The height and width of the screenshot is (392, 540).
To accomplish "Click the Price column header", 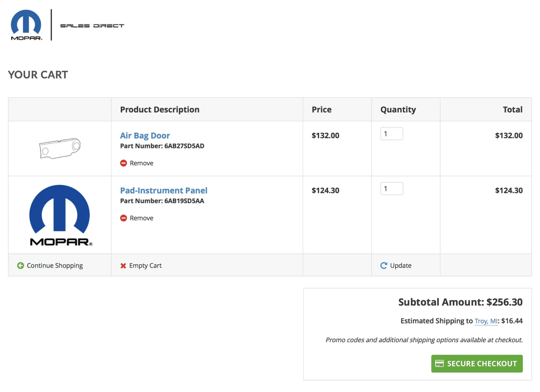I will click(x=322, y=109).
